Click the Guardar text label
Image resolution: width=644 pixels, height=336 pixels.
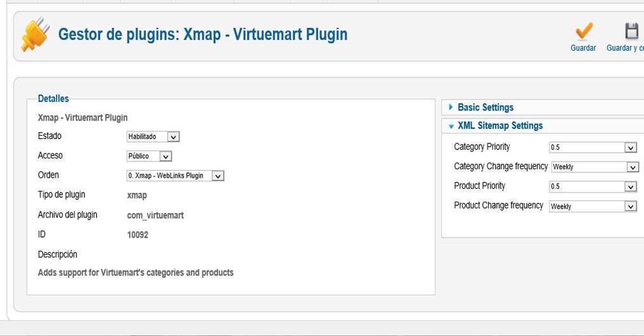tap(583, 48)
